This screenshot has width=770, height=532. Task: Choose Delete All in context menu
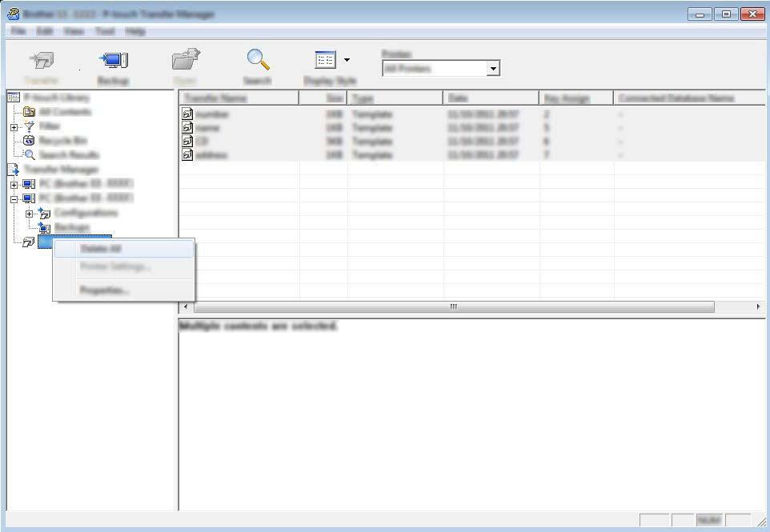124,249
